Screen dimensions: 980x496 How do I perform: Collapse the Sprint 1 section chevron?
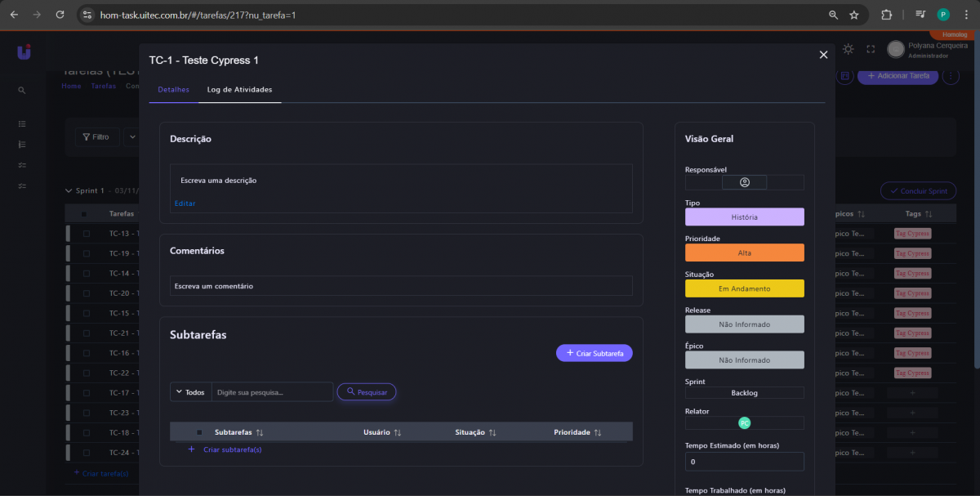tap(69, 190)
